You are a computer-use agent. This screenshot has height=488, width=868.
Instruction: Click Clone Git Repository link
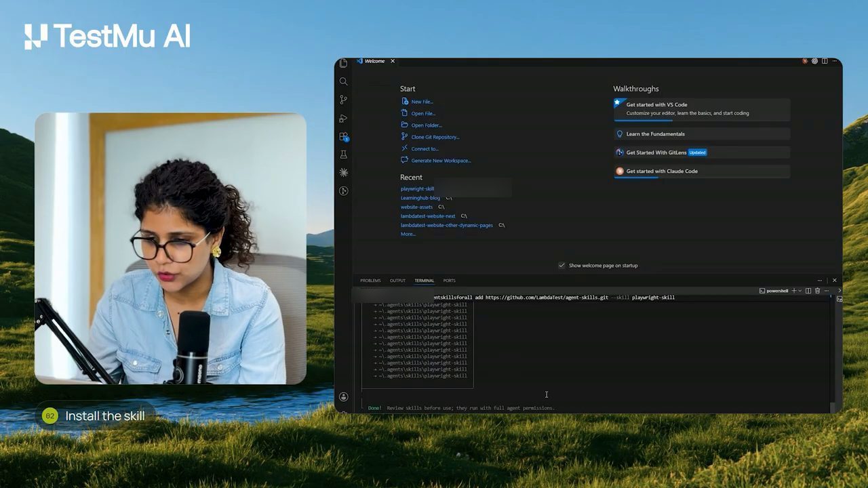point(430,137)
